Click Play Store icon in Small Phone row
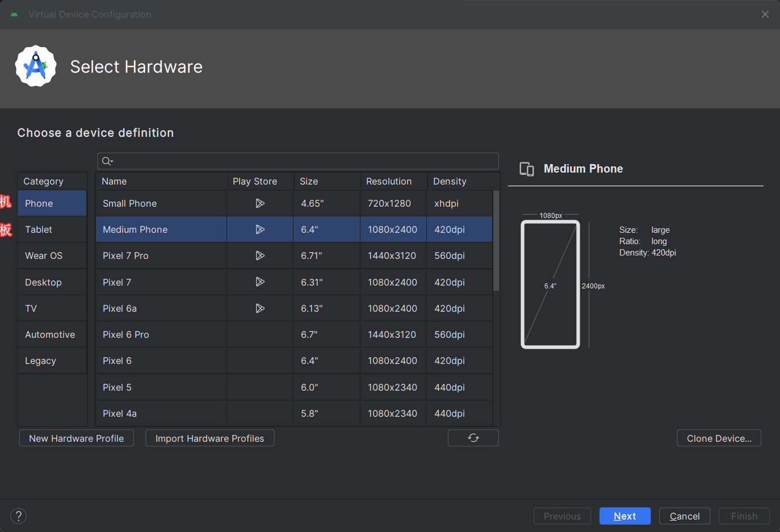Image resolution: width=780 pixels, height=532 pixels. tap(260, 203)
